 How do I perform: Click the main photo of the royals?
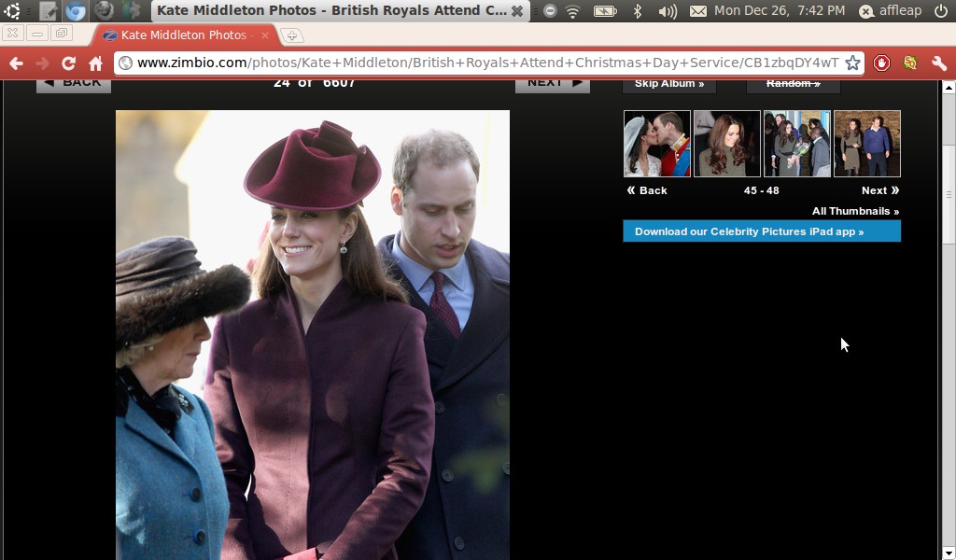point(313,335)
